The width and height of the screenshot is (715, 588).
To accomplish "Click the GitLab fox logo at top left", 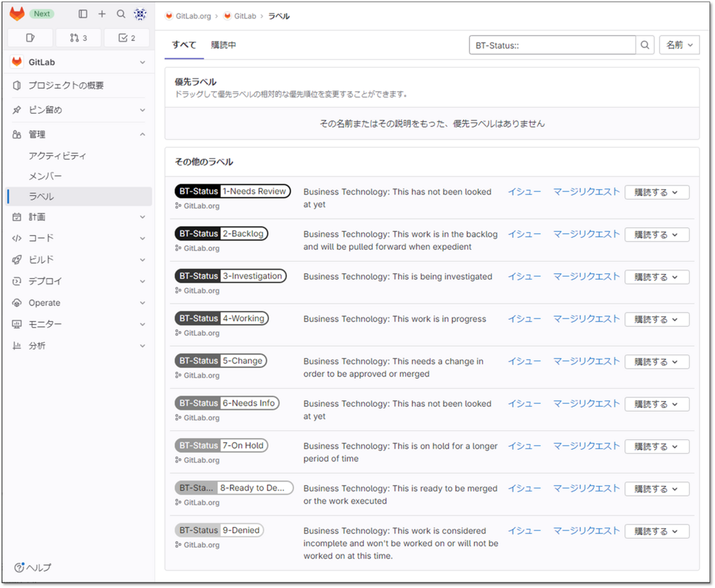I will pyautogui.click(x=17, y=14).
